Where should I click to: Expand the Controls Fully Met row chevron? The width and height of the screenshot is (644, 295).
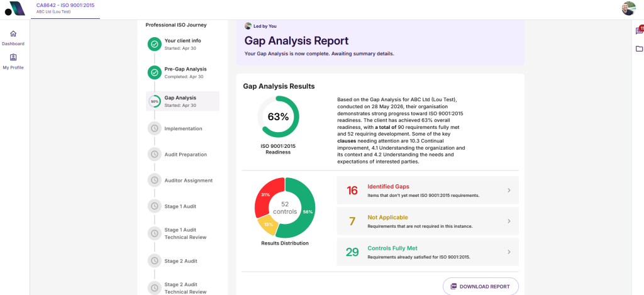coord(509,252)
